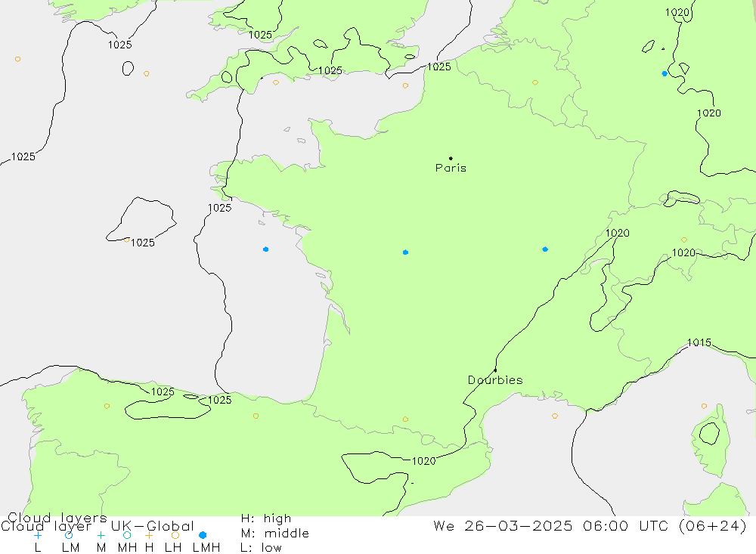
Task: Click the 'LMH' legend label
Action: [206, 548]
